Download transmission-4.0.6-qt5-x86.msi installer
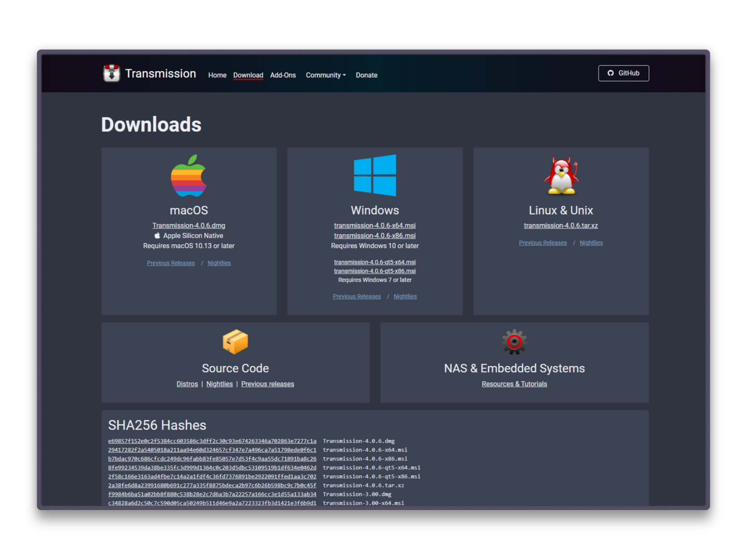The height and width of the screenshot is (560, 747). point(375,271)
